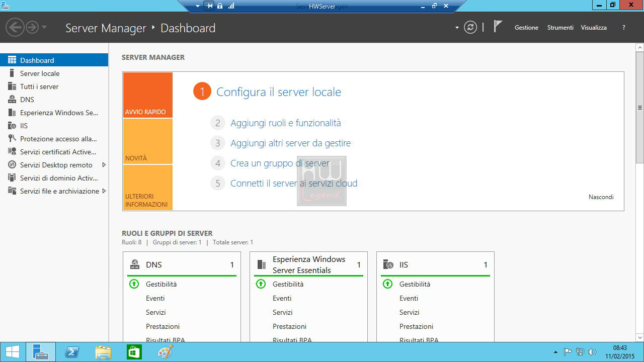Open the IIS role tile header
Screen dimensions: 644x362
tap(435, 264)
